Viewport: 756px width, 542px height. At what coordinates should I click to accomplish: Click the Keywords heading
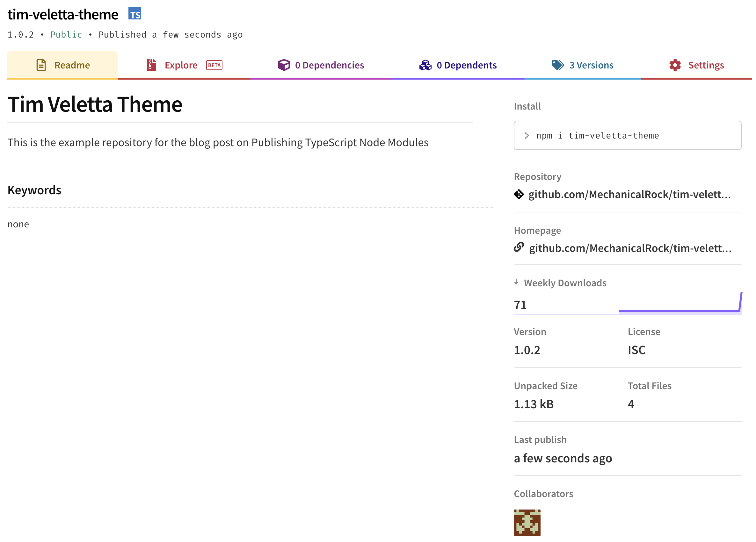point(34,190)
